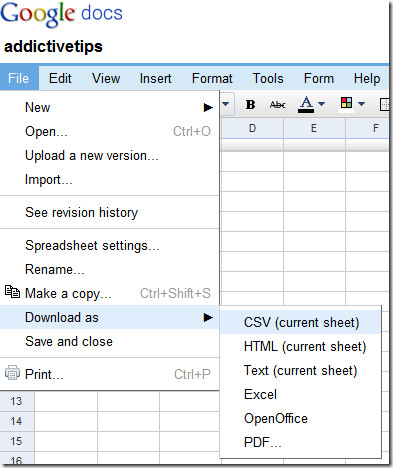The height and width of the screenshot is (468, 393).
Task: Click the Google docs logo
Action: tap(62, 14)
